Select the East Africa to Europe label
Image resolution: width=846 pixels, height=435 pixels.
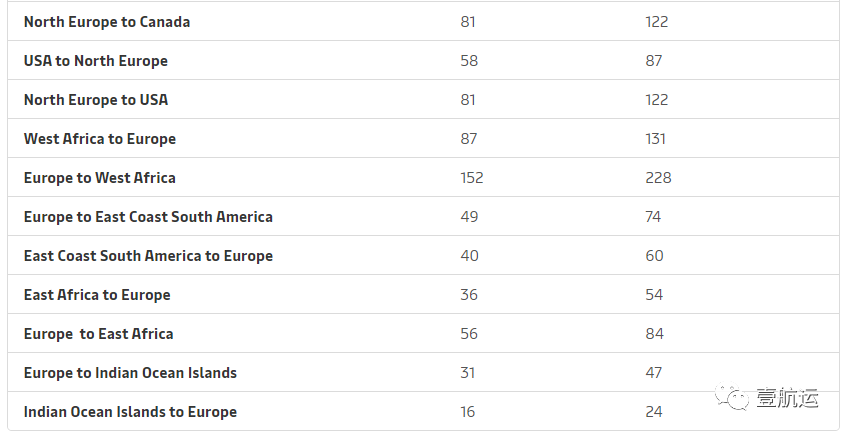tap(97, 295)
